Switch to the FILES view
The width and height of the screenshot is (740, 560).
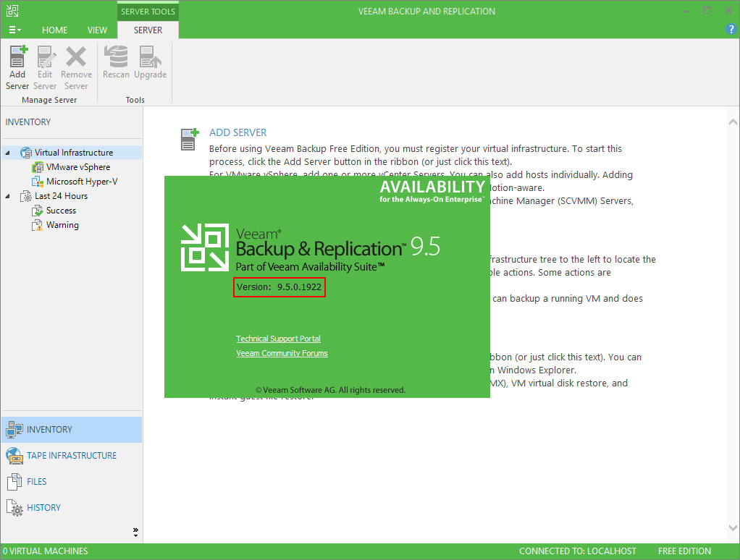[72, 481]
